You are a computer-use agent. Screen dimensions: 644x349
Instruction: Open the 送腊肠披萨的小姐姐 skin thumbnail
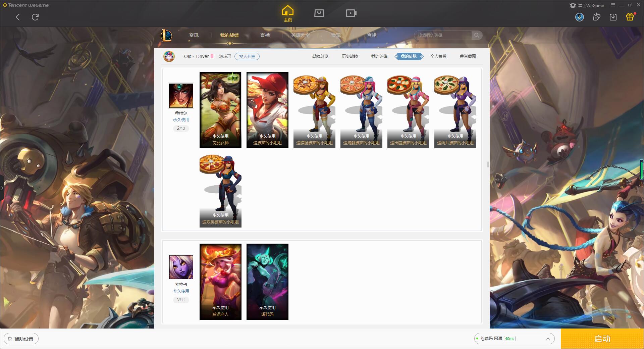tap(314, 110)
